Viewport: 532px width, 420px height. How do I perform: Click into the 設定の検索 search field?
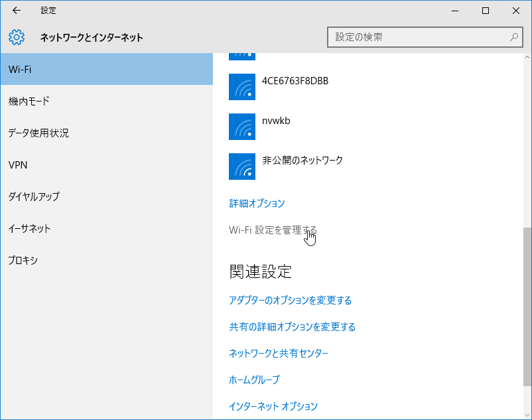tap(425, 37)
